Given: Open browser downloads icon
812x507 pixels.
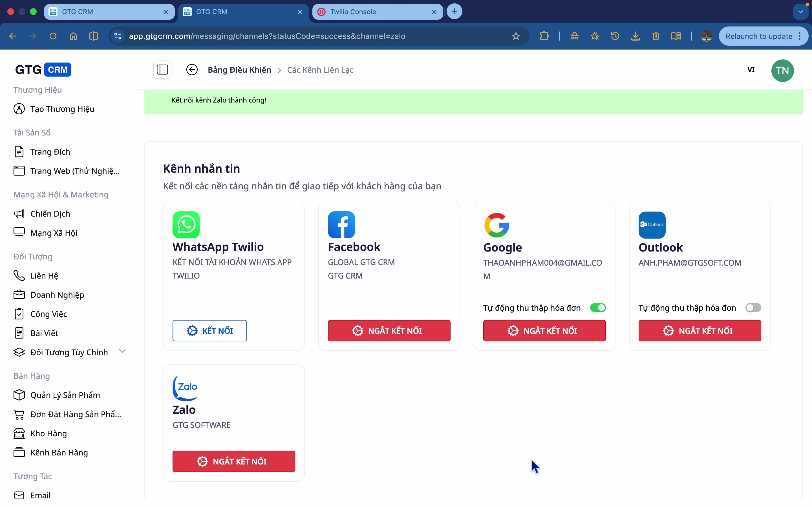Looking at the screenshot, I should pos(635,36).
